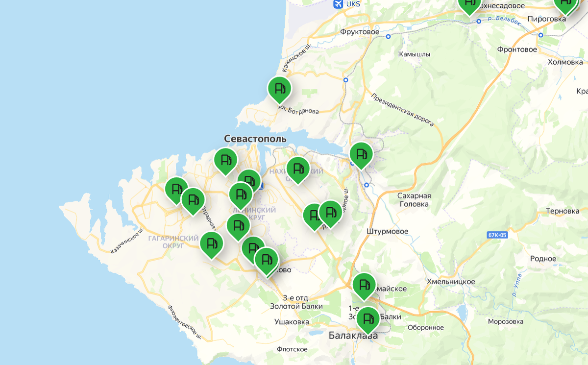This screenshot has width=588, height=365.
Task: Click the Морозовка label
Action: pyautogui.click(x=506, y=322)
